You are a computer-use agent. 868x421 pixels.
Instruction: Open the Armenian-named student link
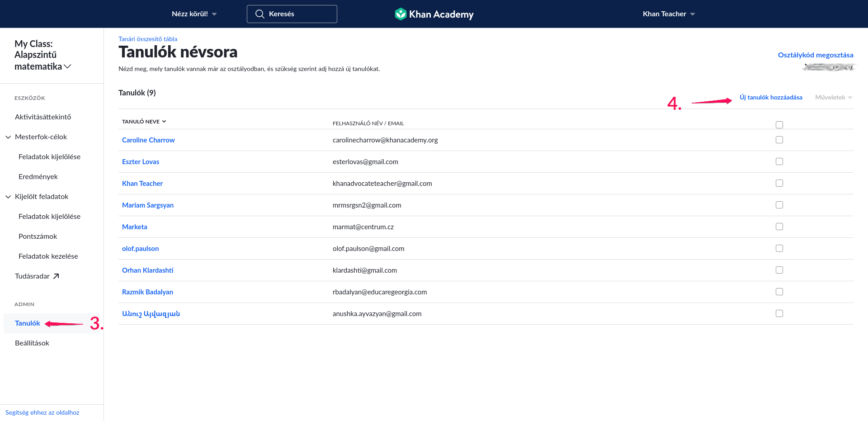(151, 314)
